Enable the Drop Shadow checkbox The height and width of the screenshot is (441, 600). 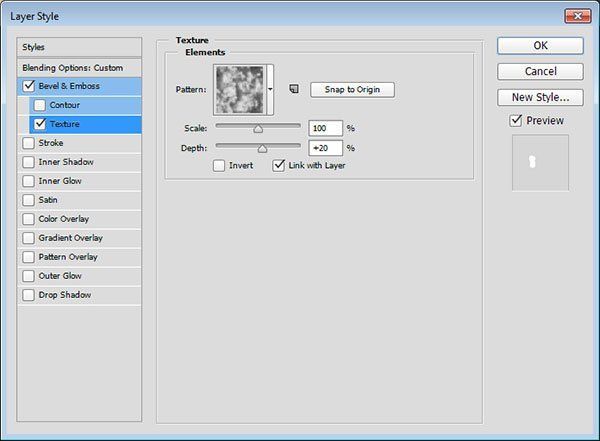[x=29, y=295]
